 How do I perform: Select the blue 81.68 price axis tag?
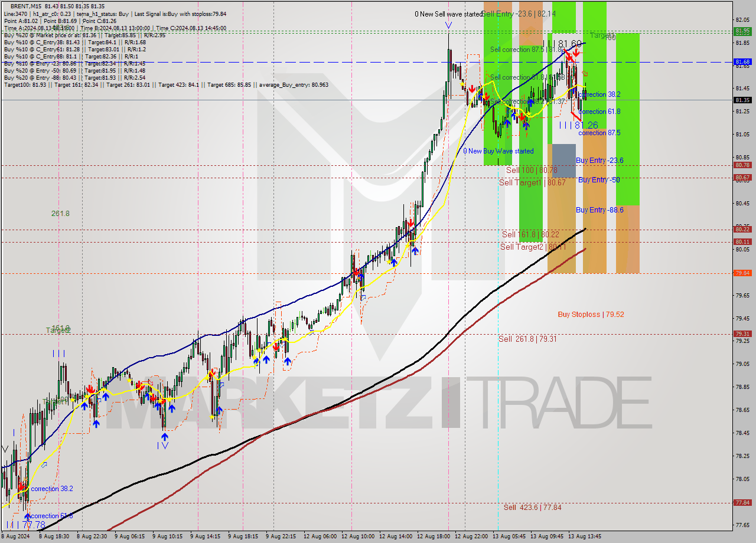tap(742, 61)
